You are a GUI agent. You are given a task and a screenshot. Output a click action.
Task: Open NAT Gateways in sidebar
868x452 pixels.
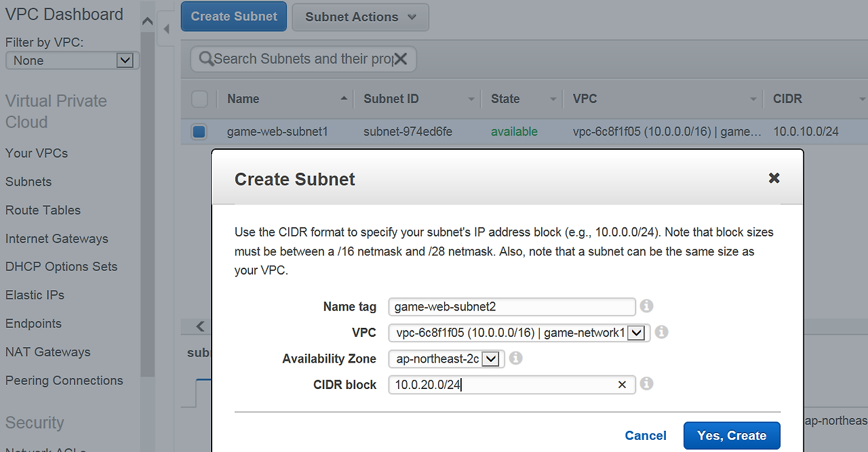coord(48,352)
